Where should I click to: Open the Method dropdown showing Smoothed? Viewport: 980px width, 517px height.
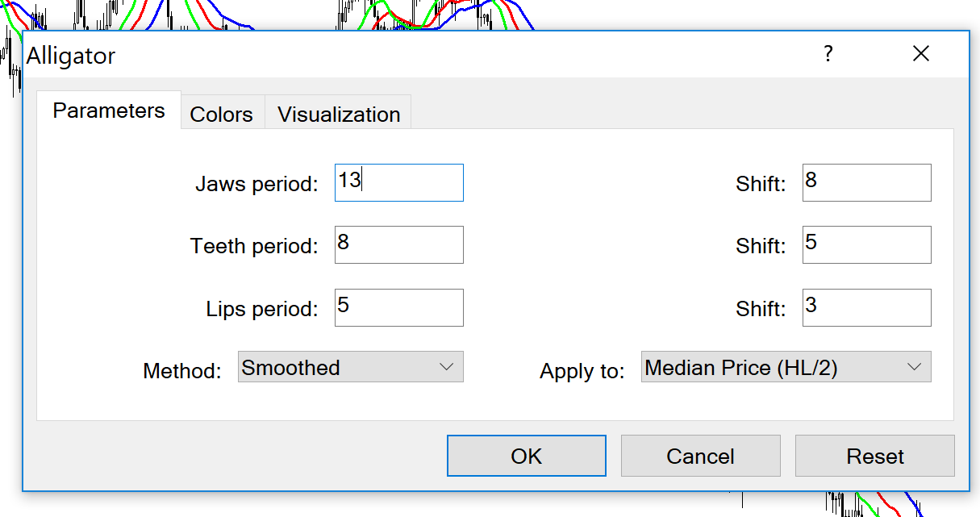point(351,367)
